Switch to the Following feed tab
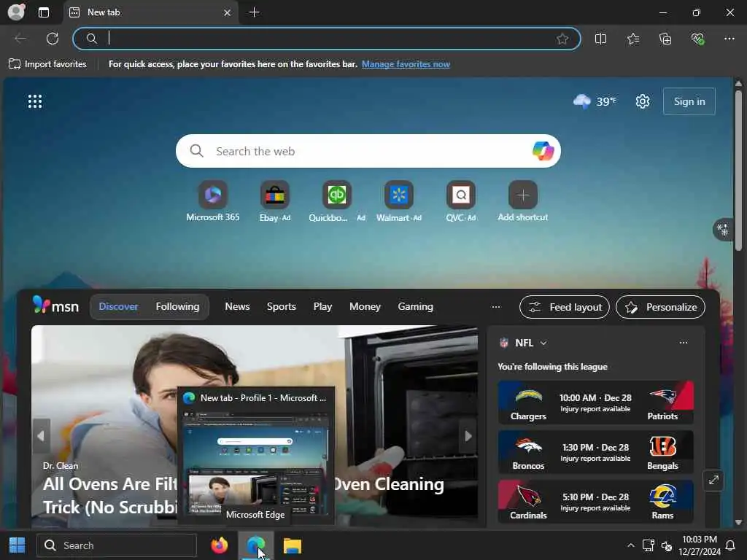This screenshot has height=560, width=747. pos(177,307)
